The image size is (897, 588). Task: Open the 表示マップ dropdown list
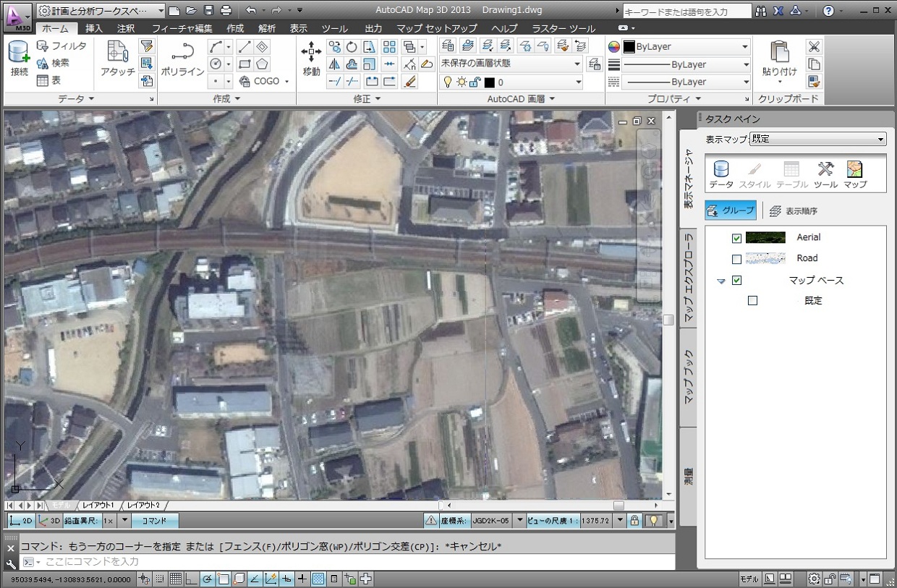[817, 139]
